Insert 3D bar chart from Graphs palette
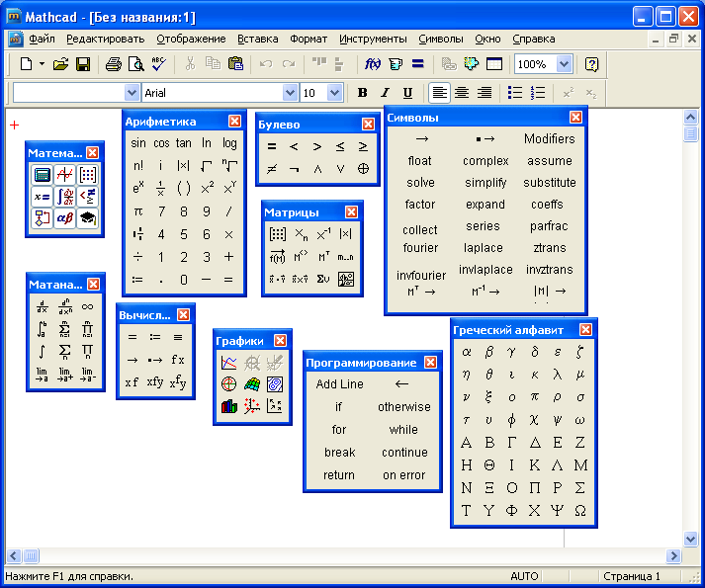The width and height of the screenshot is (705, 588). pyautogui.click(x=229, y=406)
